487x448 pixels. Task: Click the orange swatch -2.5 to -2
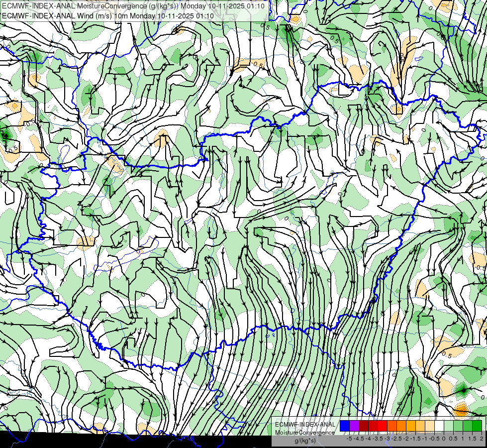point(401,426)
